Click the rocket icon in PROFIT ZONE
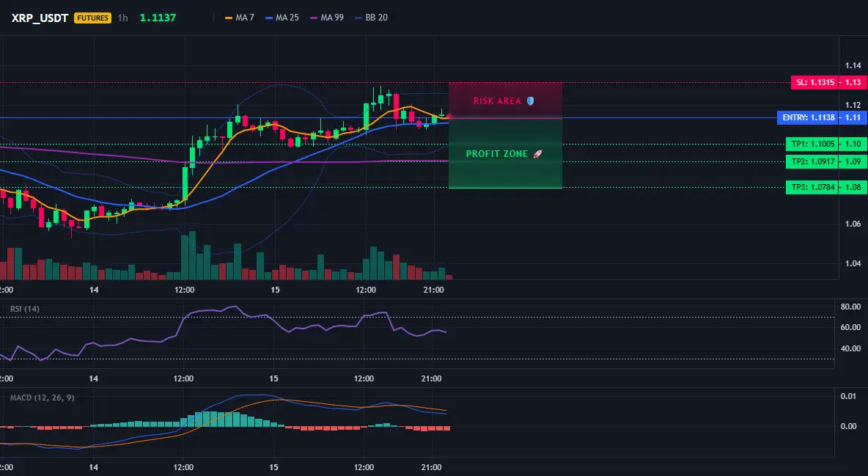868x476 pixels. coord(537,154)
